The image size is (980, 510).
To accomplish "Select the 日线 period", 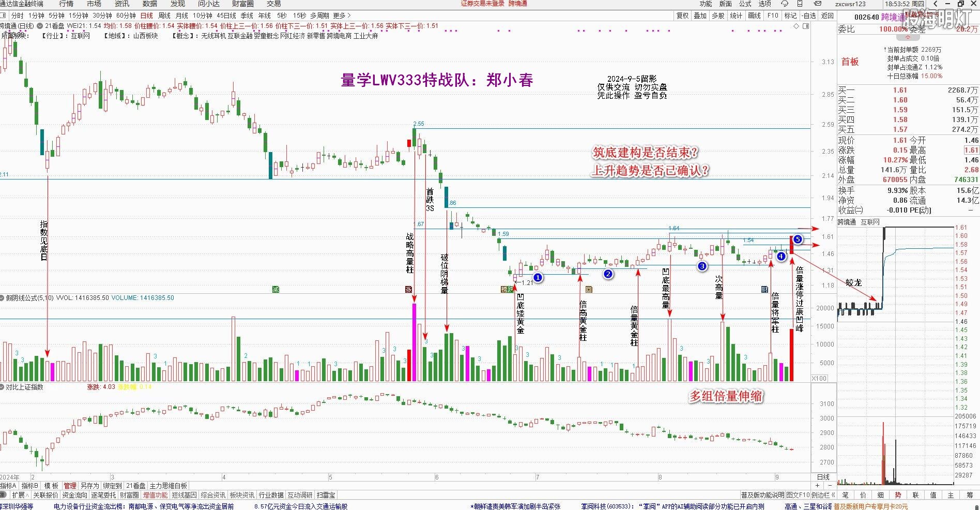I will click(x=147, y=16).
